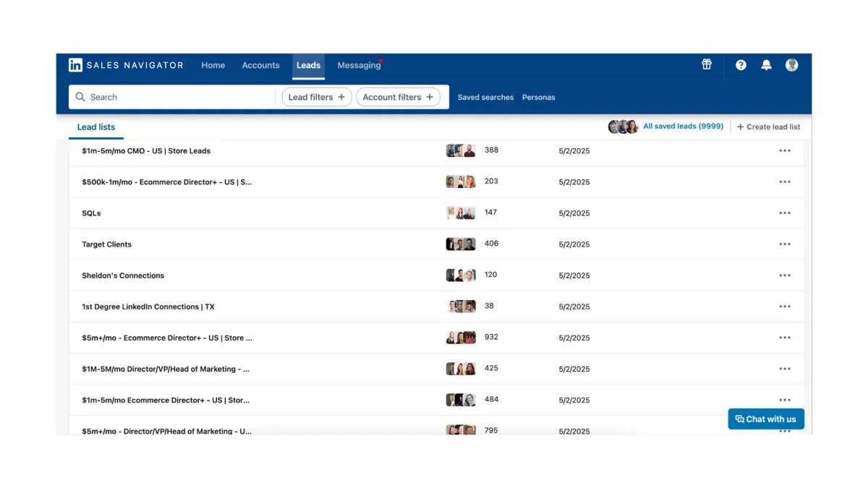The height and width of the screenshot is (488, 868).
Task: Expand Account filters
Action: coord(398,97)
